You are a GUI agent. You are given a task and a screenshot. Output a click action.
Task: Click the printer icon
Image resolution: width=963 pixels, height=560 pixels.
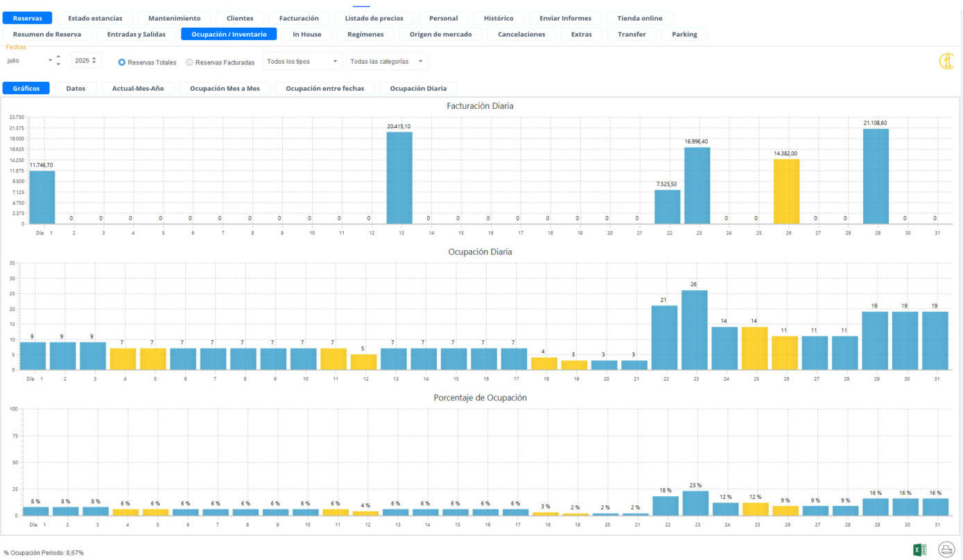(x=946, y=550)
